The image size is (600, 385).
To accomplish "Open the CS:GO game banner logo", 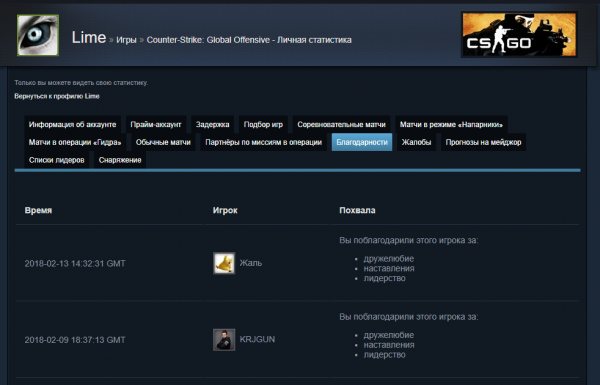I will pos(519,35).
